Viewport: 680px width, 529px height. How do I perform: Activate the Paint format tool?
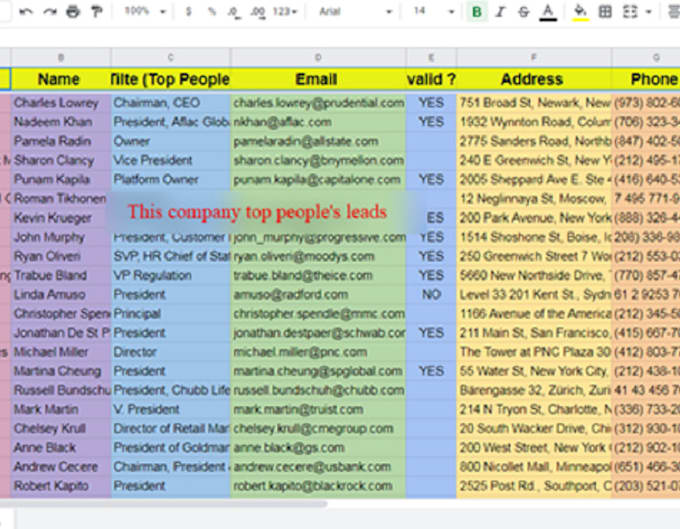pyautogui.click(x=96, y=12)
